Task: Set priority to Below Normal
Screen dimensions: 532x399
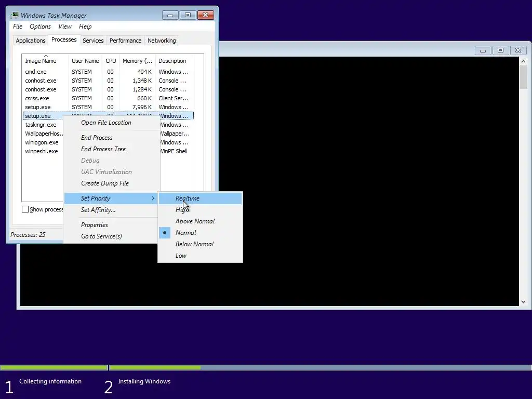Action: pyautogui.click(x=200, y=244)
